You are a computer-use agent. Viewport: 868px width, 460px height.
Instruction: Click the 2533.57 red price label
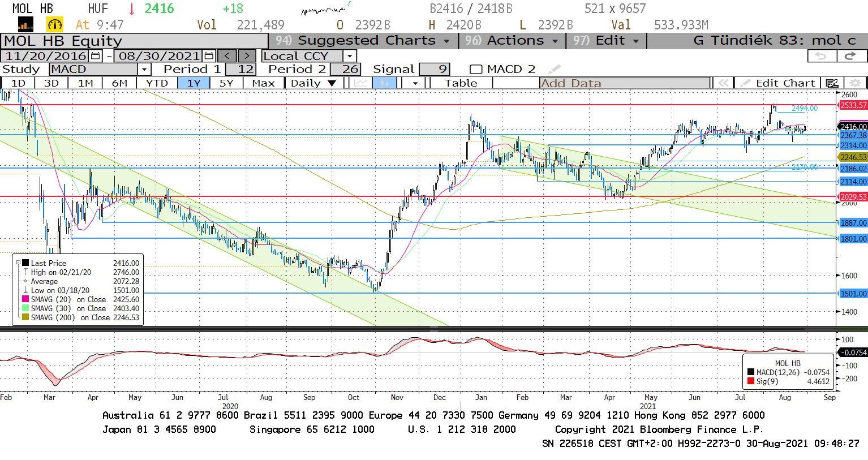point(853,105)
